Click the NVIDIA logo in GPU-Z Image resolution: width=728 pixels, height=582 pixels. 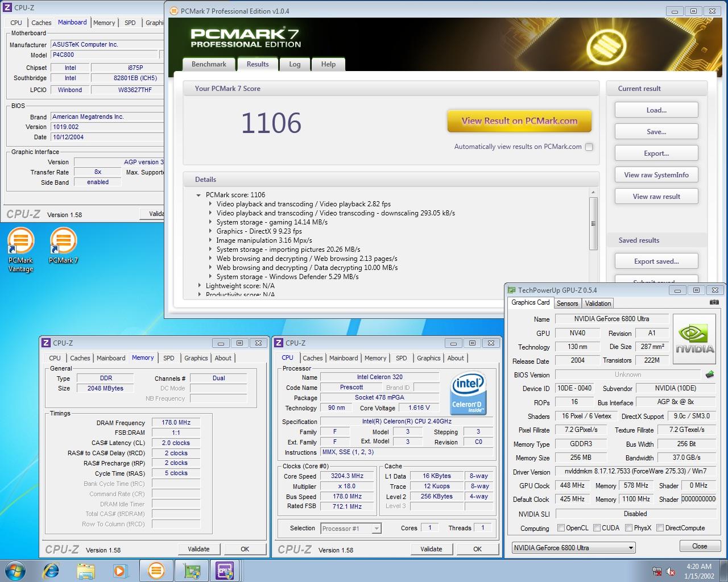(694, 339)
